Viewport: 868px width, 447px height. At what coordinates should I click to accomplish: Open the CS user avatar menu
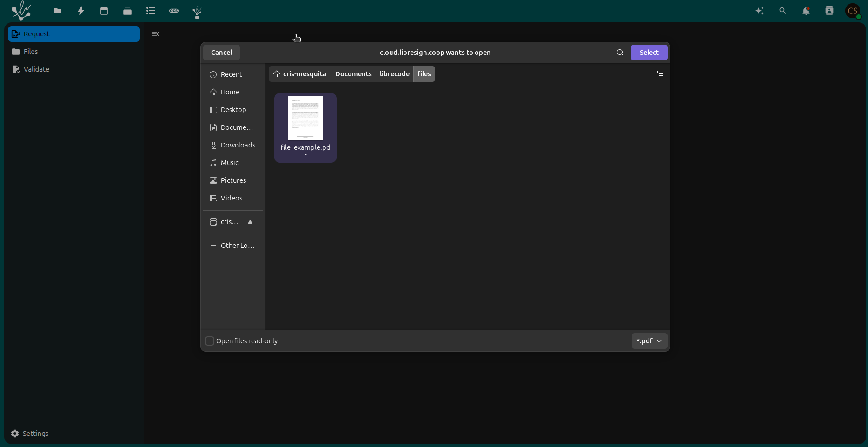coord(853,11)
